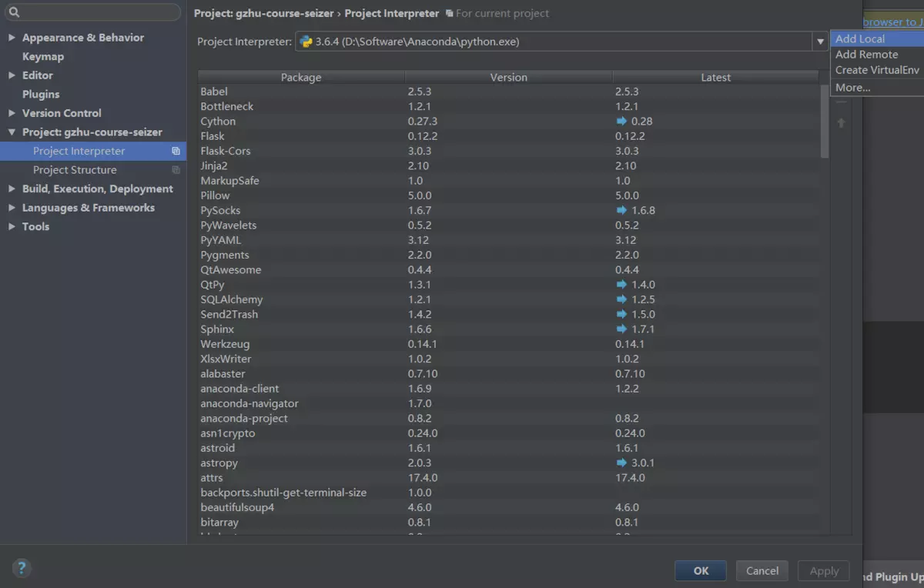Click the search magnifier icon in settings
Screen dimensions: 924x588
point(13,12)
